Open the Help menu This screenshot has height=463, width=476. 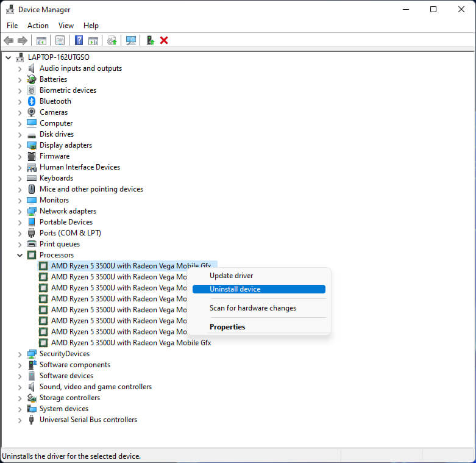tap(91, 26)
